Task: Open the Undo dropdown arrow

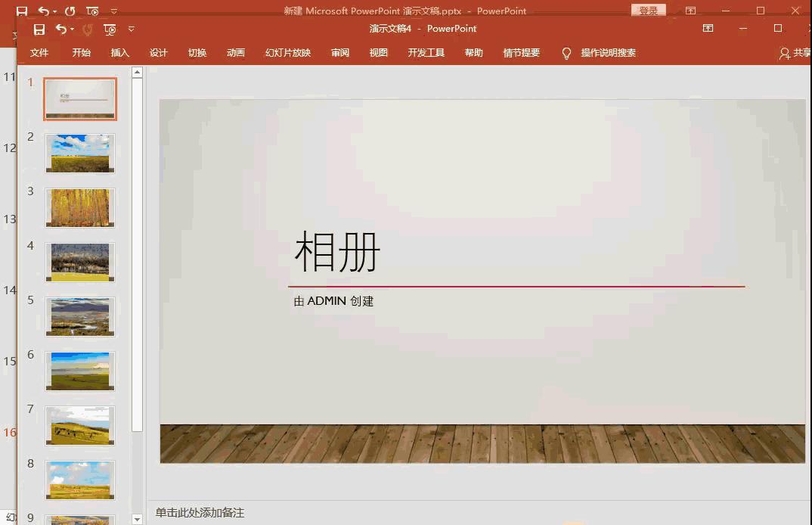Action: 70,28
